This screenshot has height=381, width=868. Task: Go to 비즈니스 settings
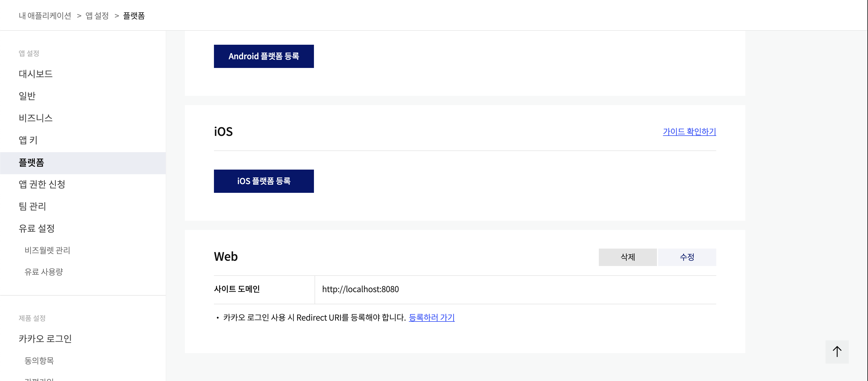[x=36, y=118]
